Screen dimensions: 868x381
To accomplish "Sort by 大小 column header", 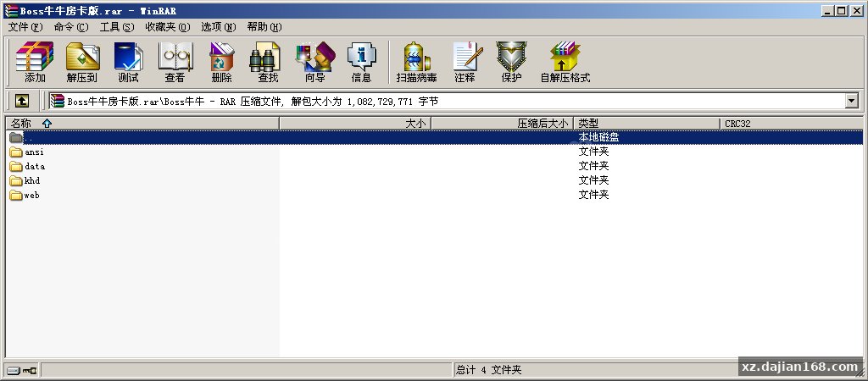I will [355, 124].
